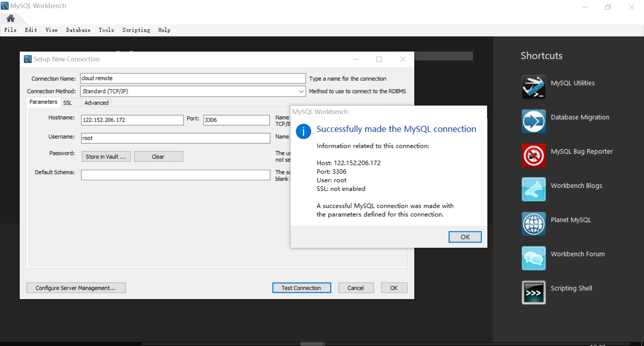Open the Workbench Forum chat icon
644x346 pixels.
tap(533, 258)
